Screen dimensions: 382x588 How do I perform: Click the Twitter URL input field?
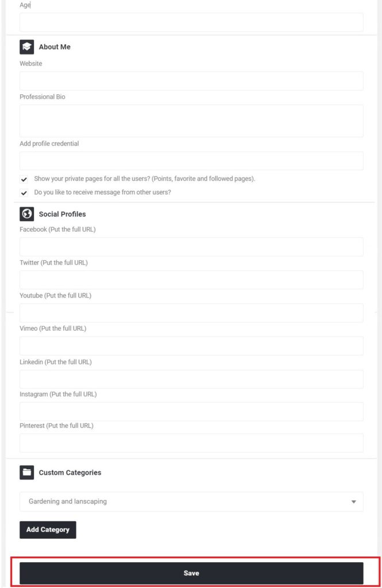coord(191,280)
